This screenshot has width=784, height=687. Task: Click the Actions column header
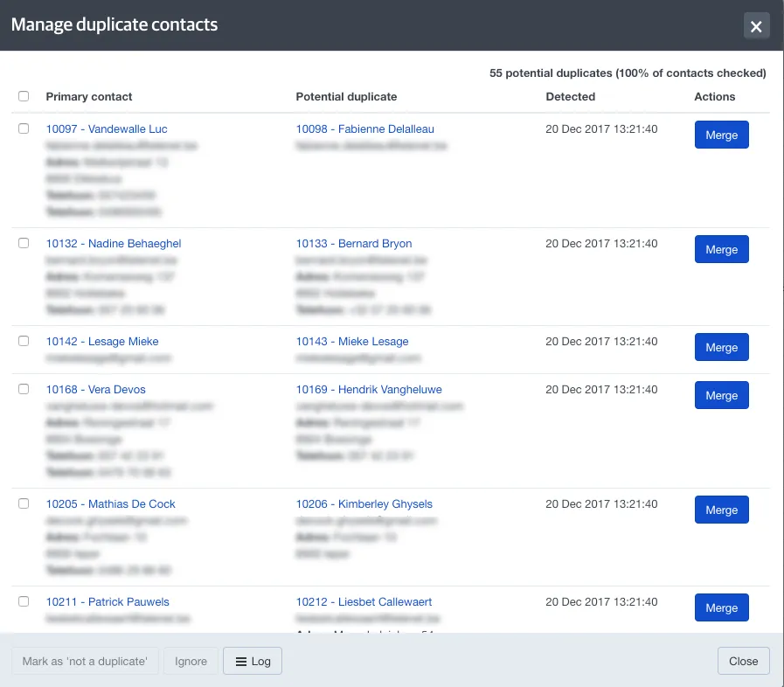(x=714, y=96)
